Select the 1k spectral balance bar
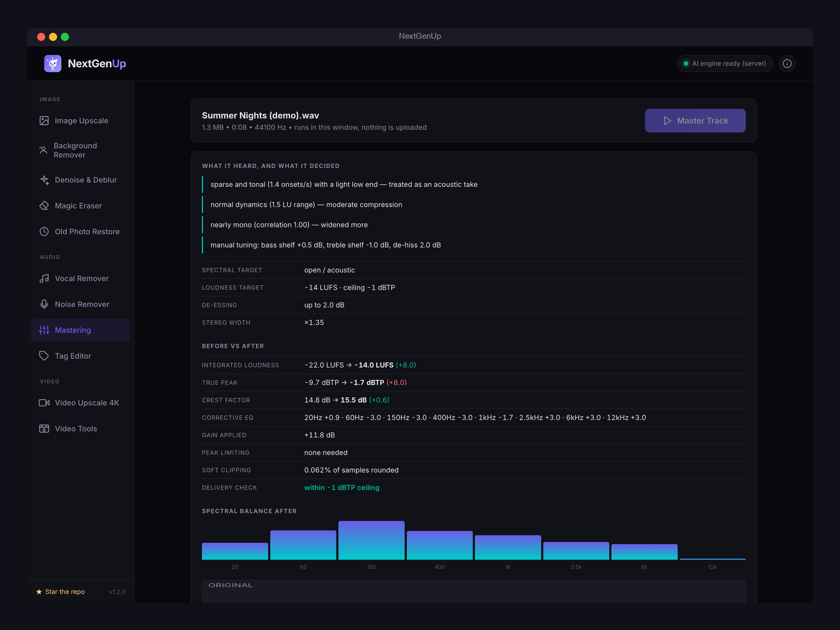840x630 pixels. click(508, 547)
